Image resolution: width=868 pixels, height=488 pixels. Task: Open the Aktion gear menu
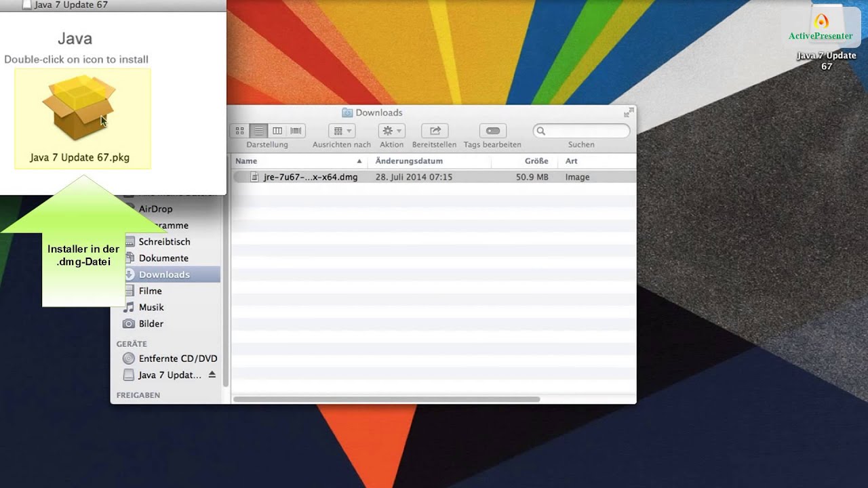(x=392, y=131)
